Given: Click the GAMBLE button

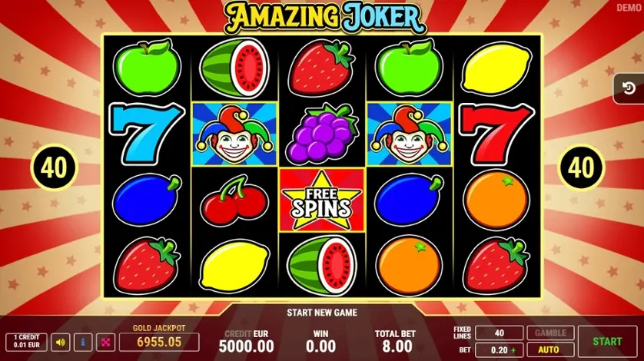Looking at the screenshot, I should click(x=550, y=333).
